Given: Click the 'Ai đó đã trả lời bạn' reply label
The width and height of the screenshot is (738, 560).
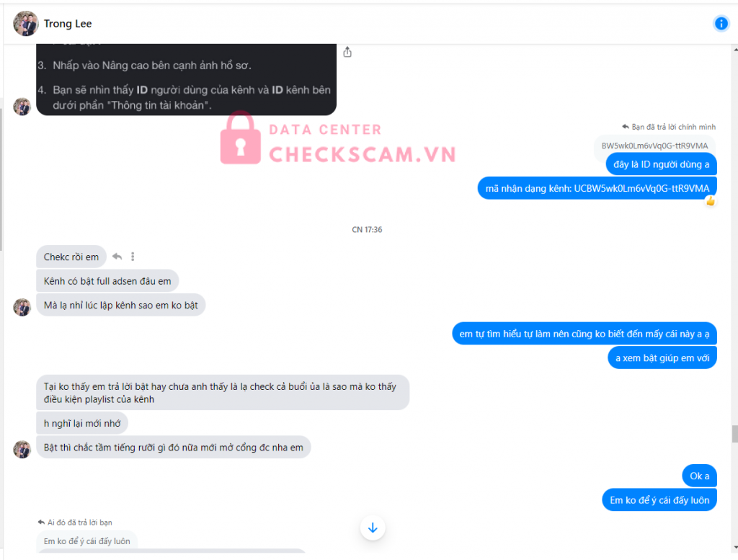Looking at the screenshot, I should coord(75,523).
